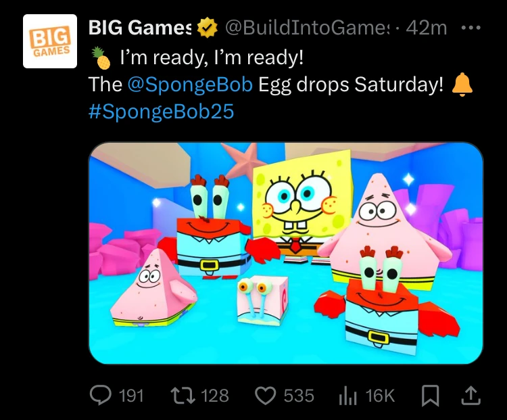The width and height of the screenshot is (507, 420).
Task: Click the BIG Games display name
Action: [x=140, y=28]
